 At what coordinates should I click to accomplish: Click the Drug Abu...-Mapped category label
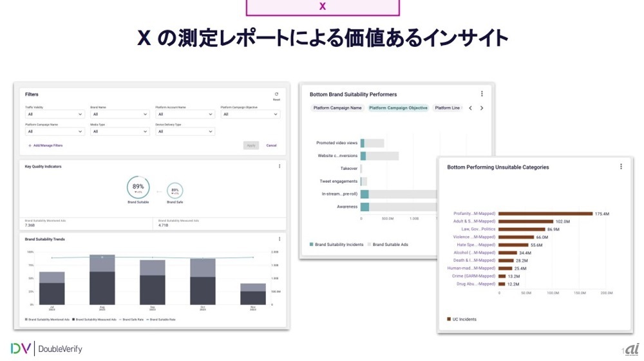coord(476,284)
